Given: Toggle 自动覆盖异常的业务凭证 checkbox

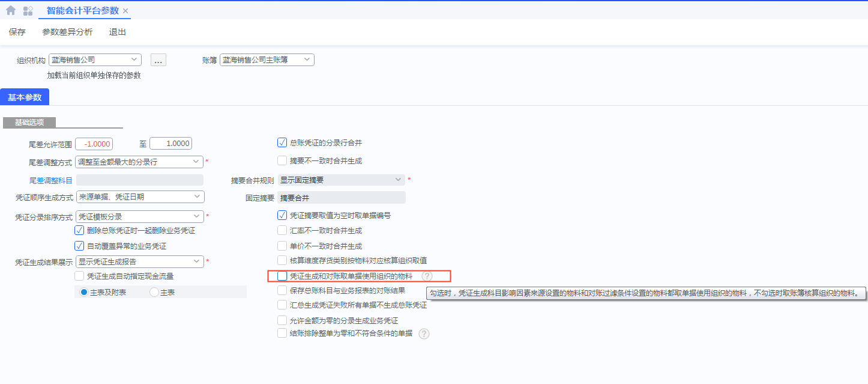Looking at the screenshot, I should (79, 245).
